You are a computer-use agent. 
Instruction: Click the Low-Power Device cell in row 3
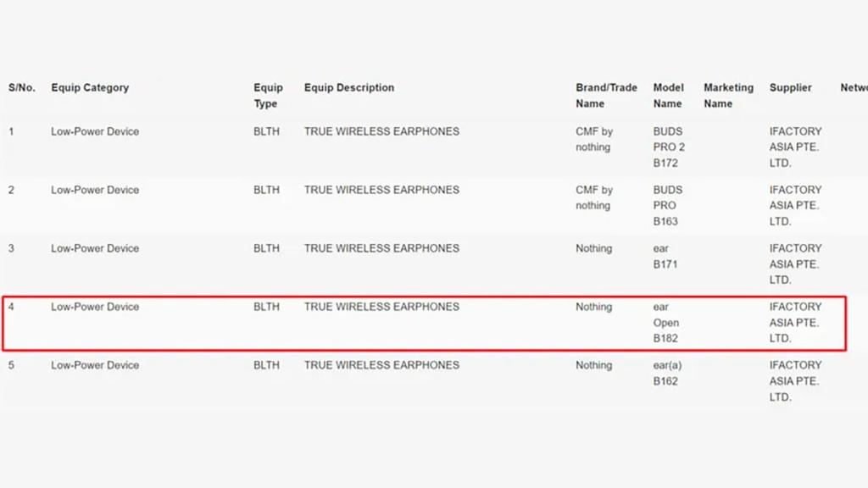click(x=95, y=248)
